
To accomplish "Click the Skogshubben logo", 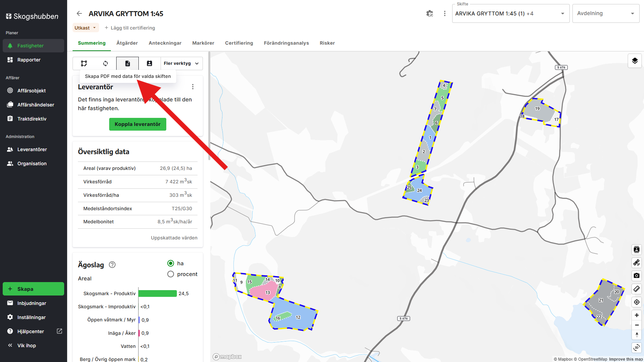I will (32, 16).
